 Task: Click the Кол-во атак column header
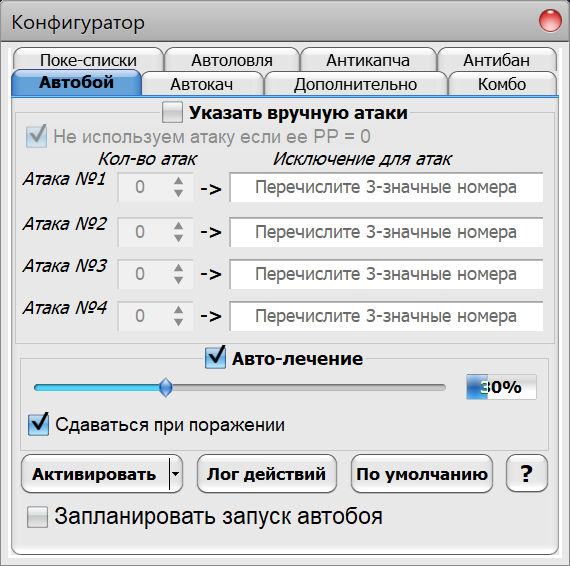pyautogui.click(x=147, y=159)
